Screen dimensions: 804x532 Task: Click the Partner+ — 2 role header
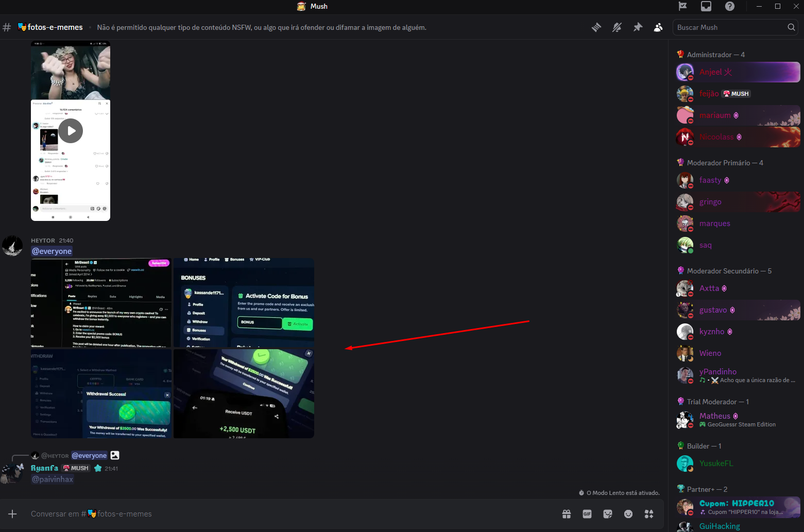click(x=702, y=489)
